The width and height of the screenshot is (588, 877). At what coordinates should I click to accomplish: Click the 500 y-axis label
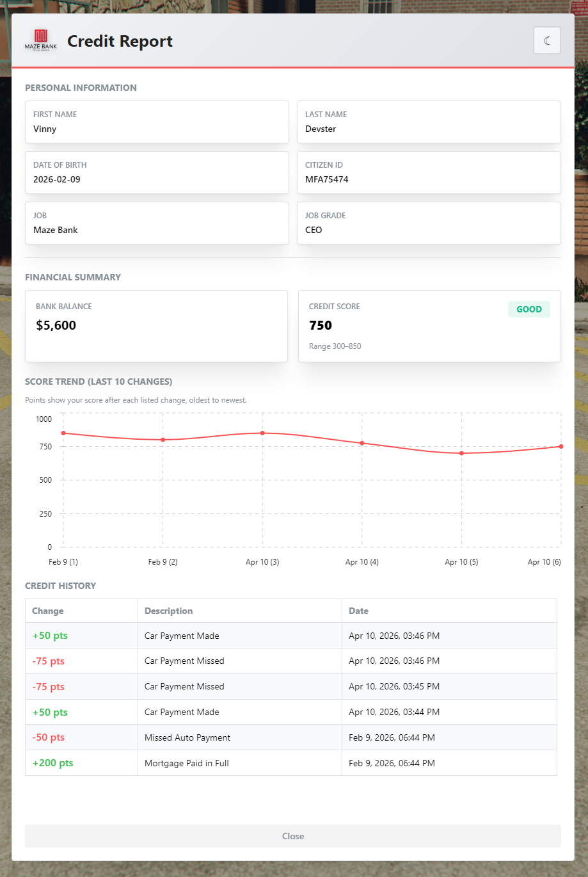(45, 480)
